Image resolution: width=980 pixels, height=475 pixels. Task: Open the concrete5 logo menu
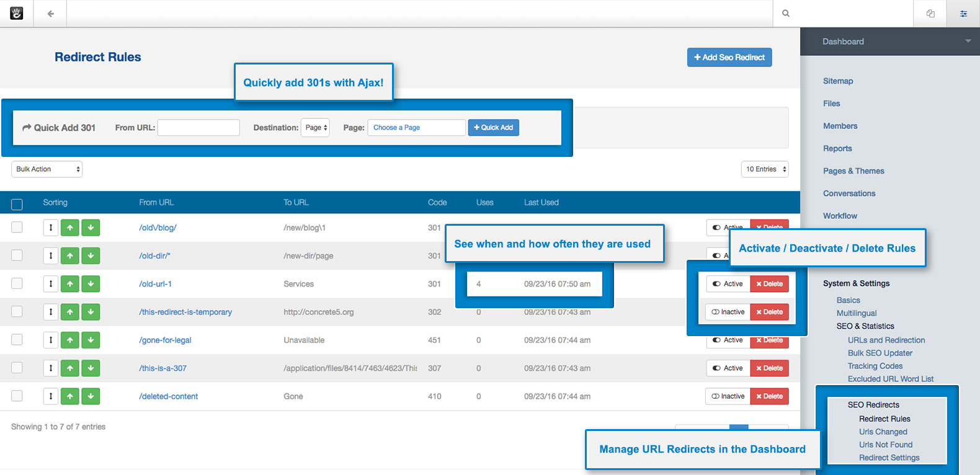pyautogui.click(x=17, y=13)
